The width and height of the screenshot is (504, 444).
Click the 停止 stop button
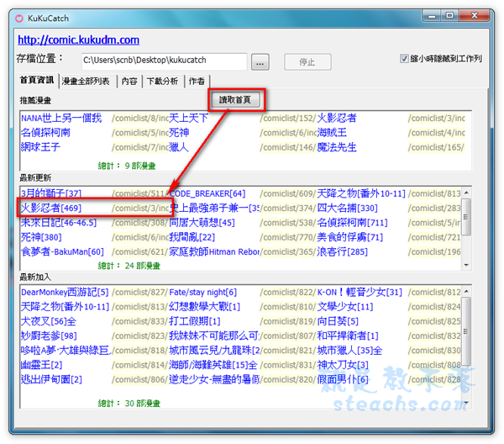(307, 61)
